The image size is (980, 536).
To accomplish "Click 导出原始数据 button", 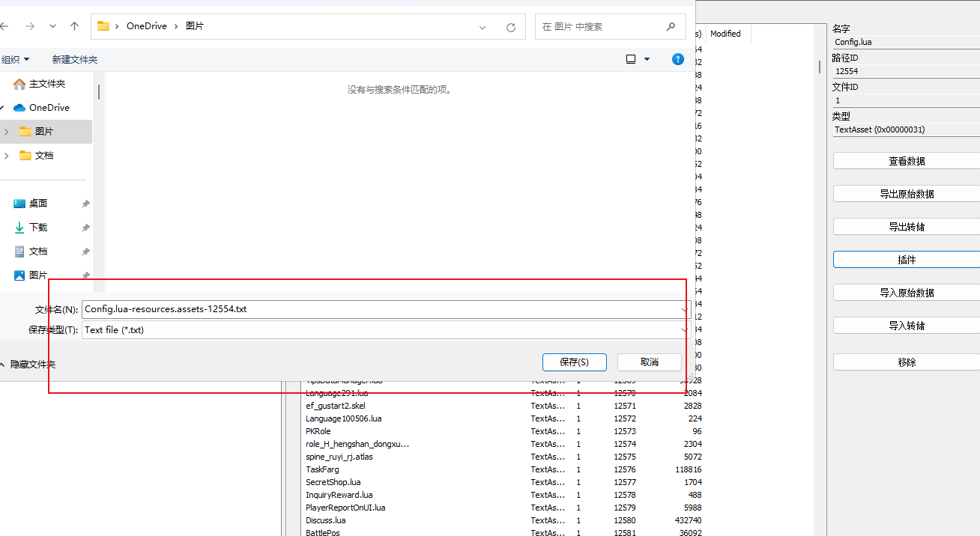I will 907,194.
